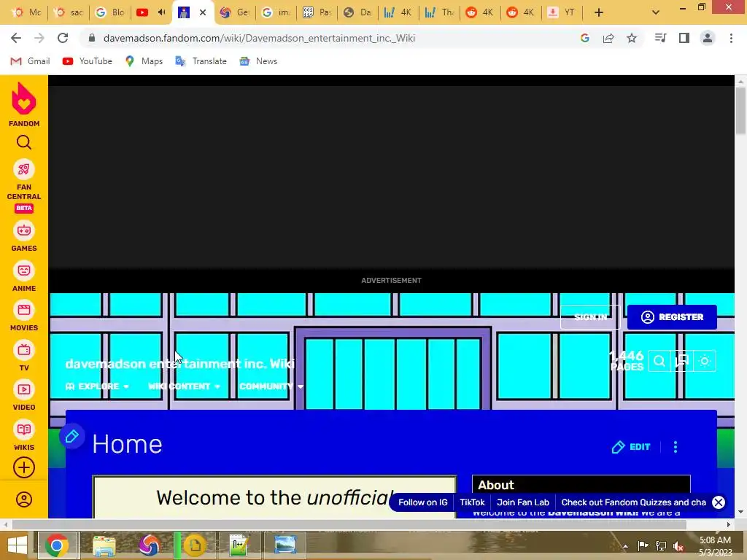Image resolution: width=747 pixels, height=560 pixels.
Task: Click the horizontal page scrollbar
Action: 349,524
